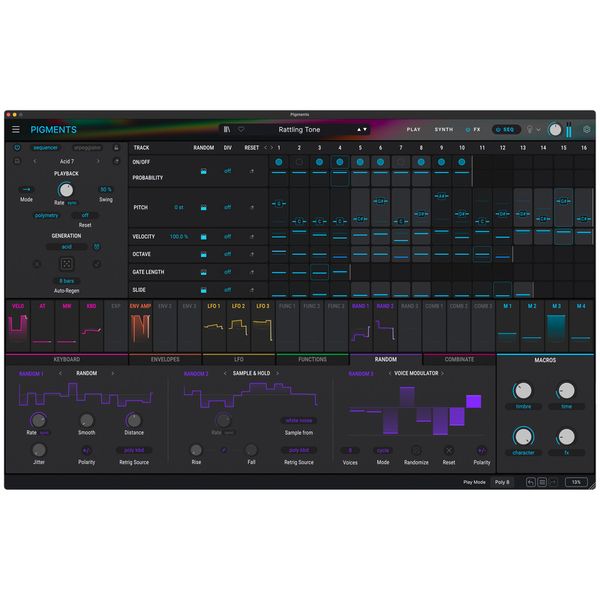Click the Pitch row random dice icon
This screenshot has width=600, height=600.
pyautogui.click(x=202, y=207)
